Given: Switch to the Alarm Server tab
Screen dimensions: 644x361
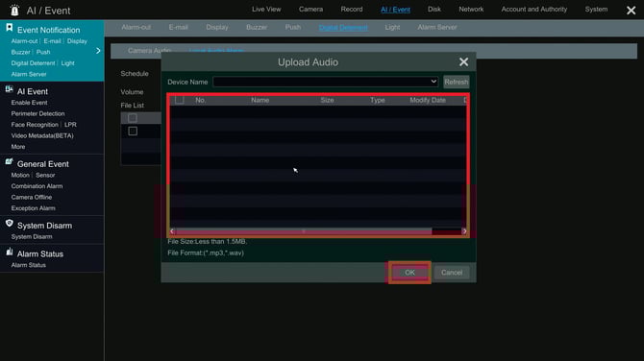Looking at the screenshot, I should click(437, 27).
